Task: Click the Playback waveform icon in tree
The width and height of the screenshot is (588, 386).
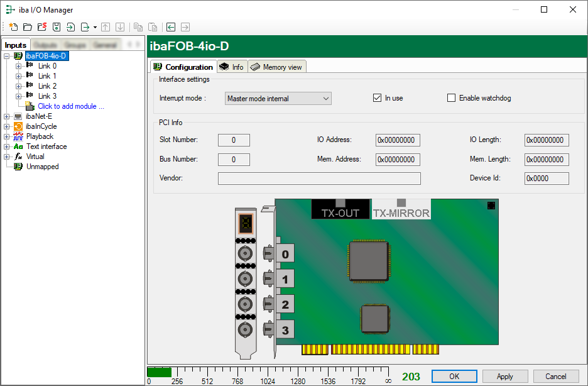Action: 18,136
